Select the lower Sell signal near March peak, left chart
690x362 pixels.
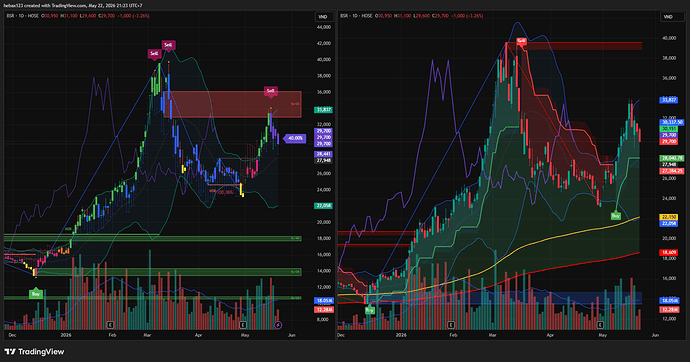click(154, 54)
